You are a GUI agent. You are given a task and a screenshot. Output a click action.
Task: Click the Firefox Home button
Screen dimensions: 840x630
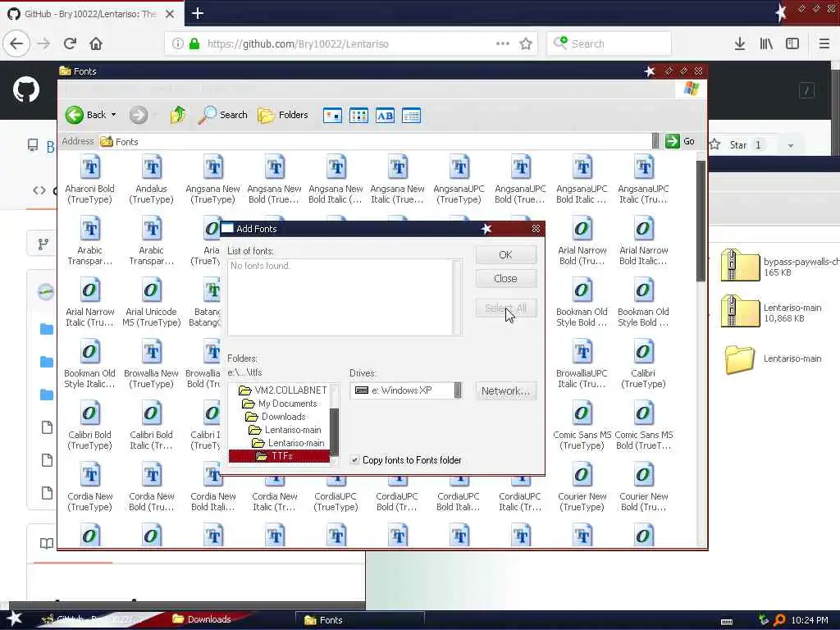(96, 43)
